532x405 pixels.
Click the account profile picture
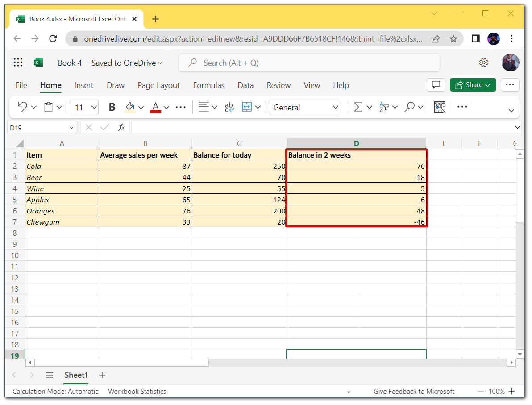(510, 63)
